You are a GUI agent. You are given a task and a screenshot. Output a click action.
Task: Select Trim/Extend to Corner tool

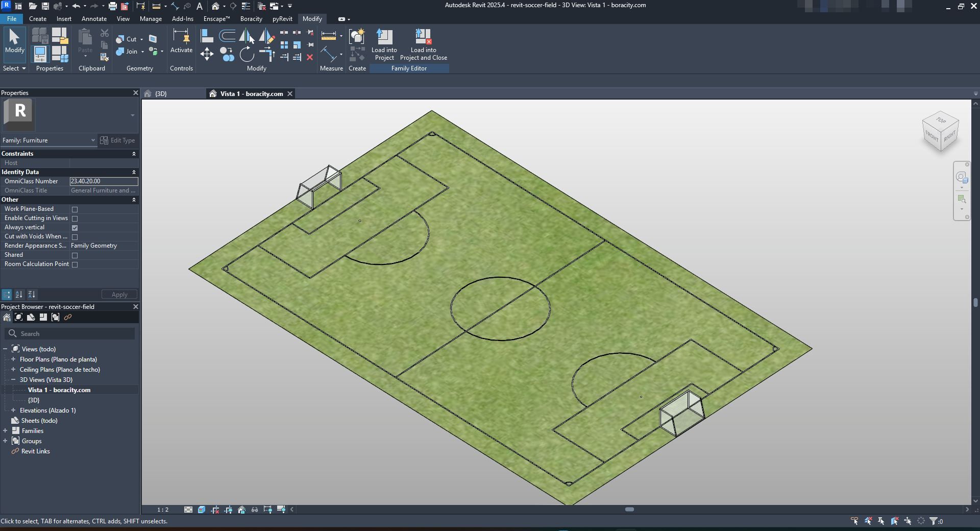(x=266, y=54)
